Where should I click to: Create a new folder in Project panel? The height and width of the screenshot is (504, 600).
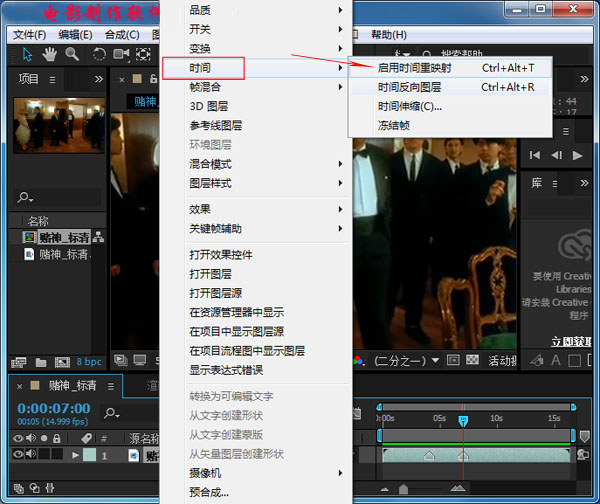coord(41,362)
